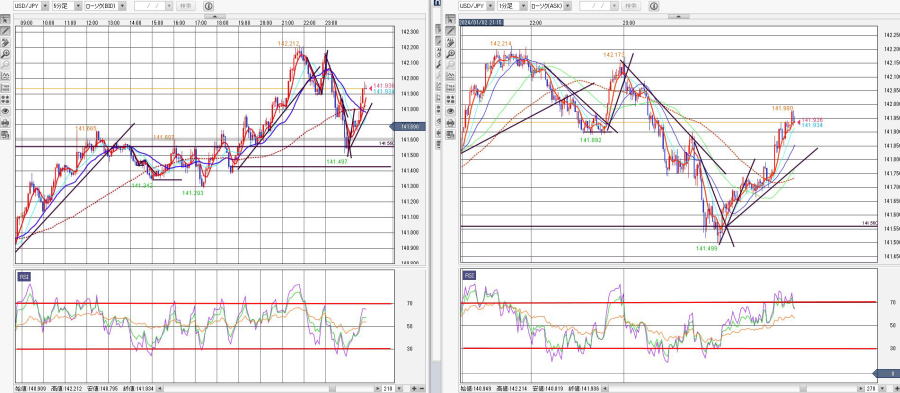Click the copy chart icon in left toolbar
Viewport: 900px width, 393px height.
tap(6, 135)
